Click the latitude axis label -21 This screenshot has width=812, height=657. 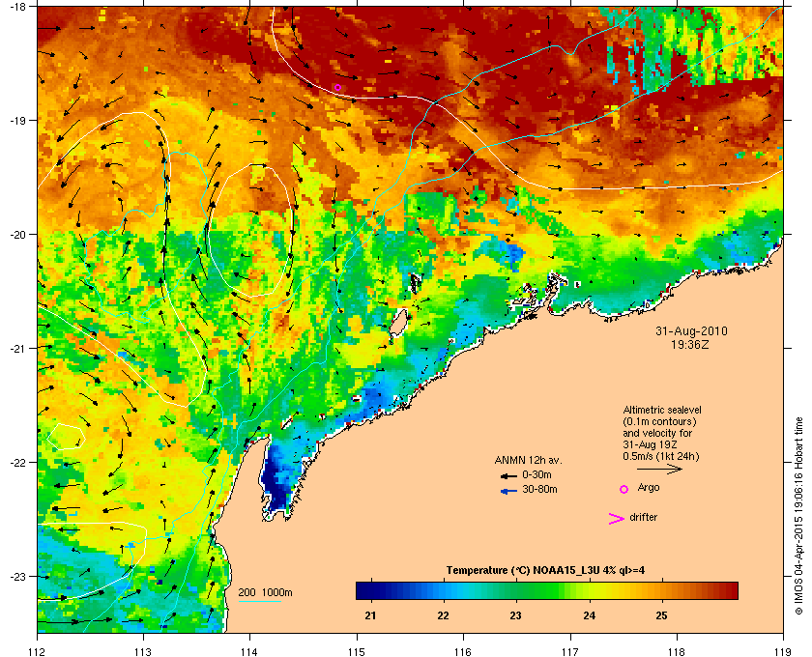point(17,348)
